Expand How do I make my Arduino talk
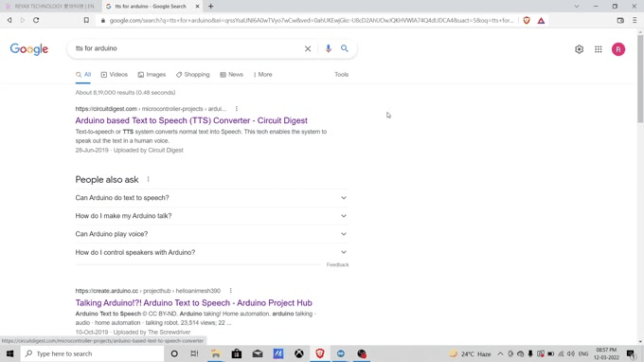The width and height of the screenshot is (644, 362). click(x=211, y=216)
